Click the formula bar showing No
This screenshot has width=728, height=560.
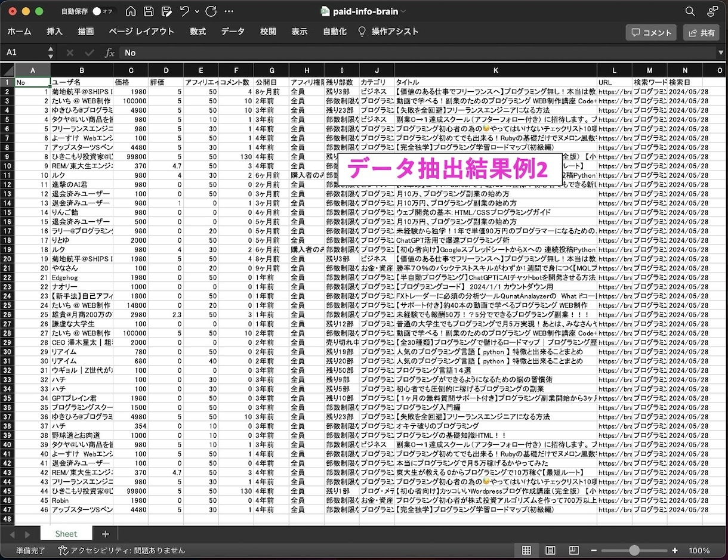[x=418, y=52]
